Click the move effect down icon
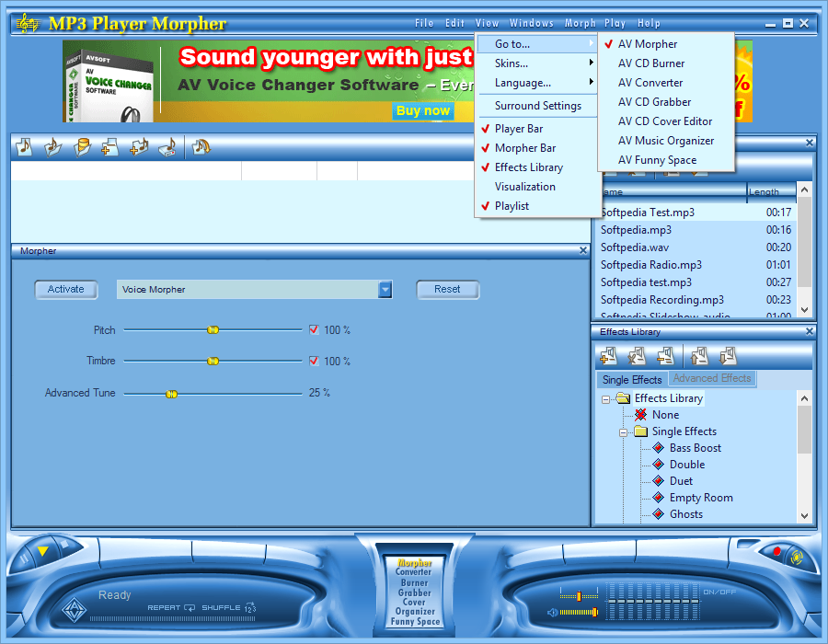 [x=728, y=356]
